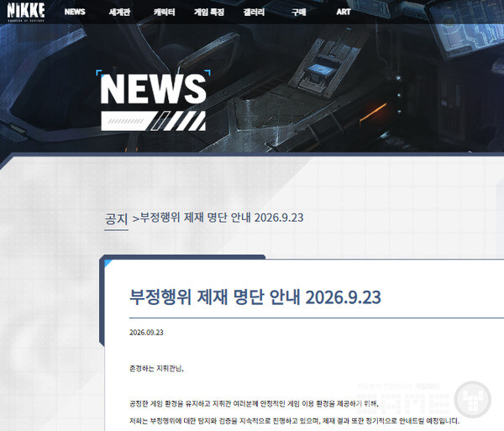The height and width of the screenshot is (431, 504).
Task: Click breadcrumb text 부정행위 제재 명단 안내 2026.9.23
Action: 222,218
